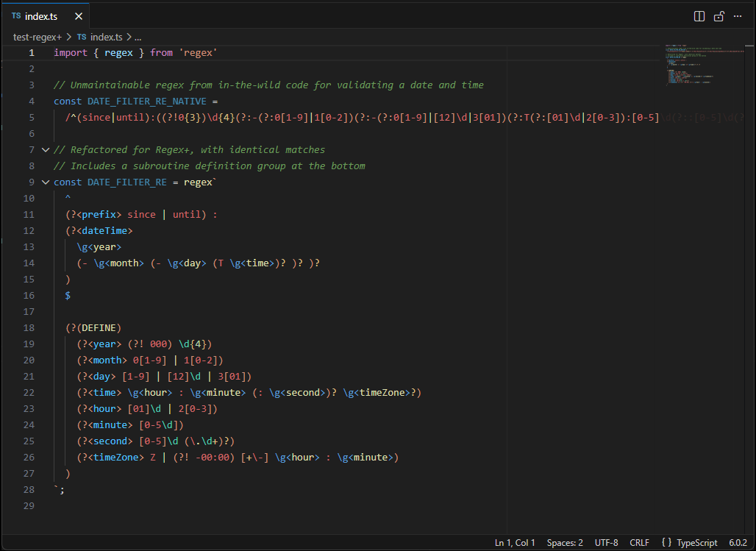Toggle the editor group lock icon
Screen dimensions: 756x551
pos(718,15)
